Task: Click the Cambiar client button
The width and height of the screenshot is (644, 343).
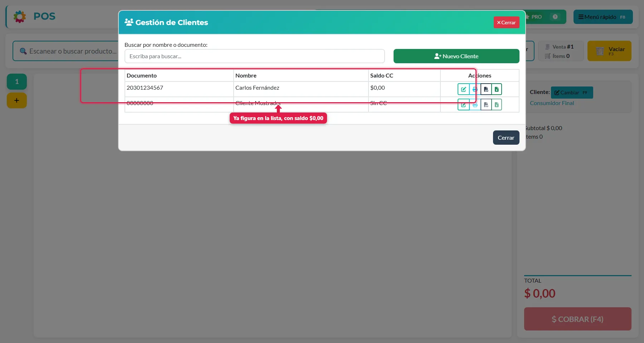Action: click(572, 93)
